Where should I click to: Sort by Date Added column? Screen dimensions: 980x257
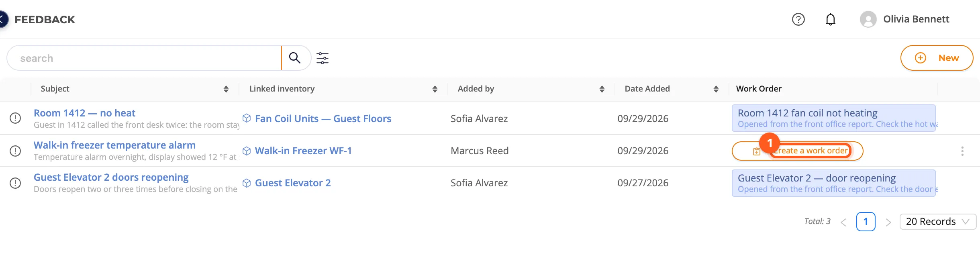pyautogui.click(x=716, y=89)
